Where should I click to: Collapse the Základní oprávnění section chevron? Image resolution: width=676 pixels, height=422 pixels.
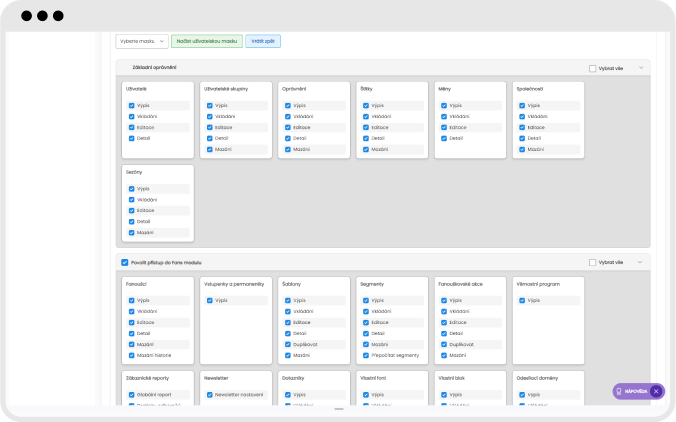tap(641, 68)
